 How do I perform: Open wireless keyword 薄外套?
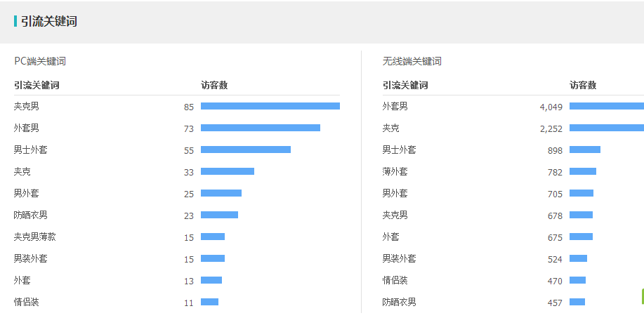coord(395,172)
